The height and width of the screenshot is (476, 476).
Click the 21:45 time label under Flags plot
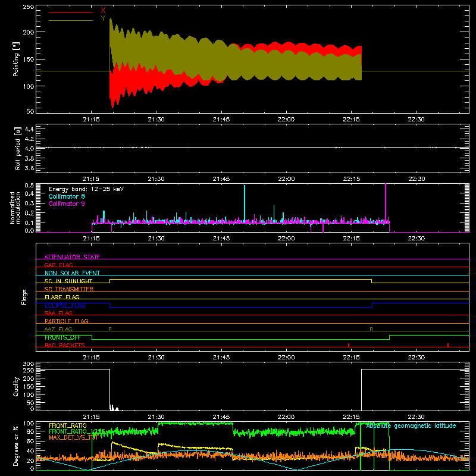(x=221, y=358)
